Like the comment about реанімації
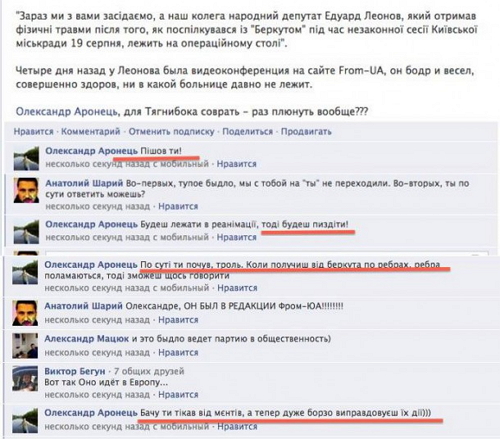 237,237
